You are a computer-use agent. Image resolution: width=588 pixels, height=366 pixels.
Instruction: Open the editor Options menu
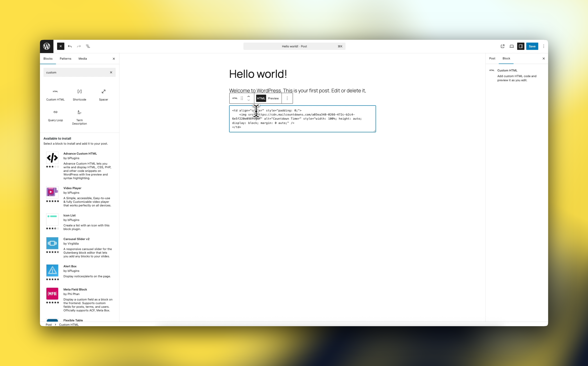(x=543, y=46)
